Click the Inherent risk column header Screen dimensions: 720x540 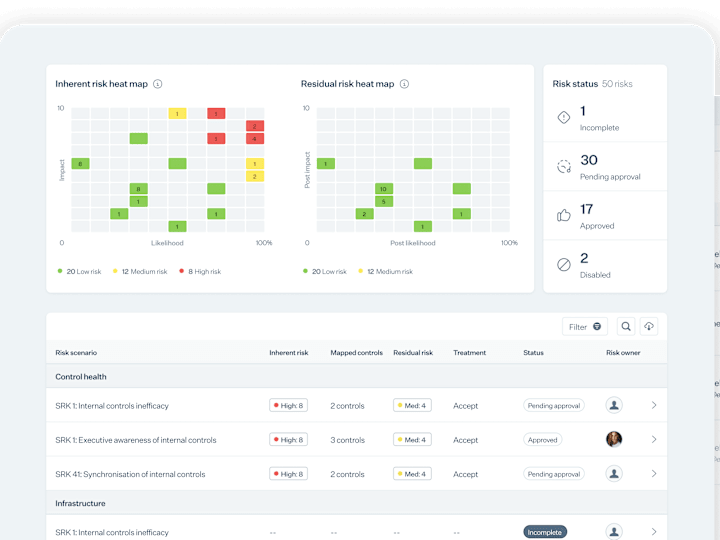[289, 353]
